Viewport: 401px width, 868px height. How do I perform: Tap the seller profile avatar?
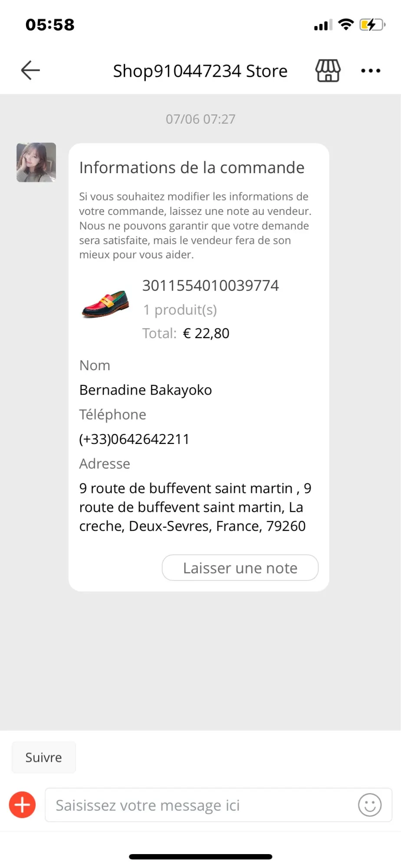(36, 162)
